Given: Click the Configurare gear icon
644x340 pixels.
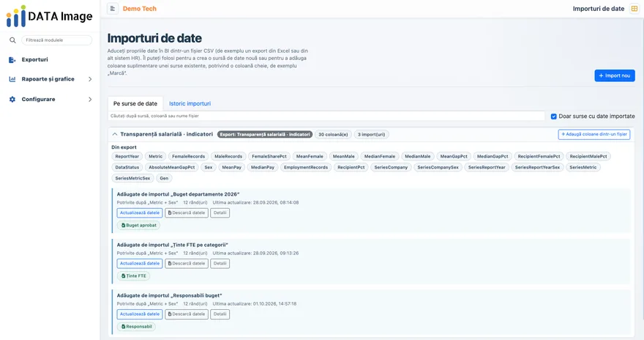Looking at the screenshot, I should click(x=12, y=99).
